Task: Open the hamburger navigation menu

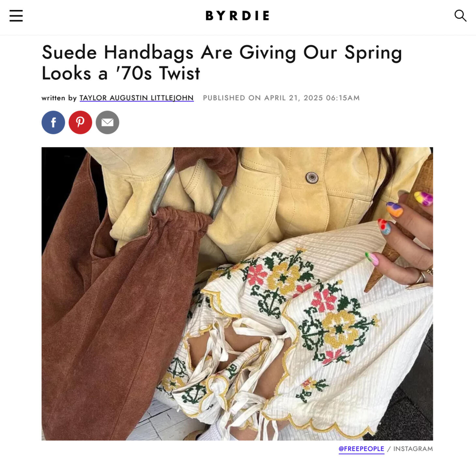Action: [x=16, y=16]
